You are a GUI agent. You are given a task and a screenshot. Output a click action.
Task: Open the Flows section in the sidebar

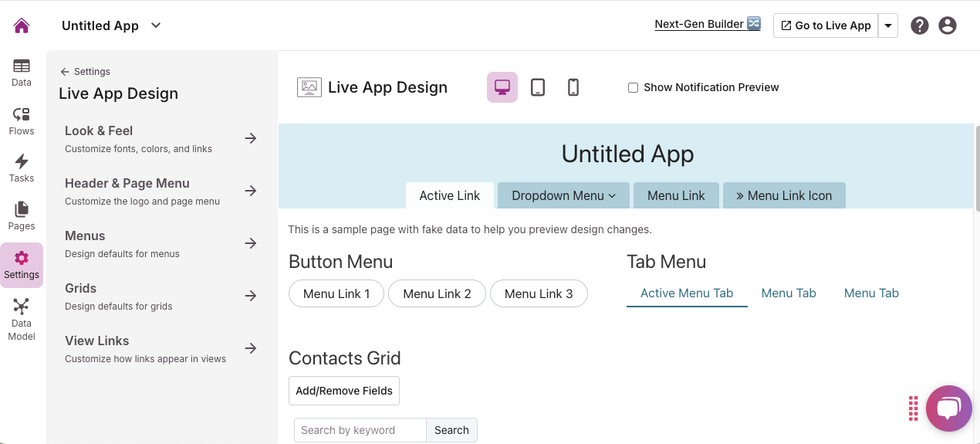click(22, 121)
